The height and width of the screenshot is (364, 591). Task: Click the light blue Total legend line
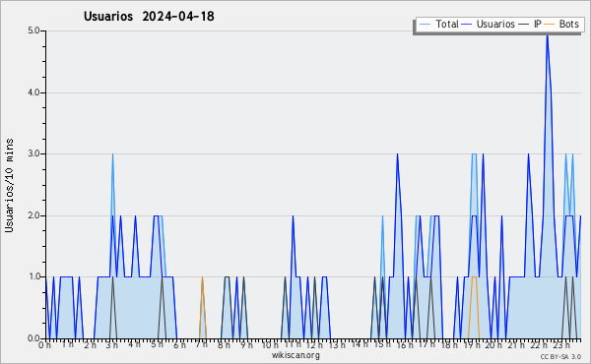coord(425,25)
